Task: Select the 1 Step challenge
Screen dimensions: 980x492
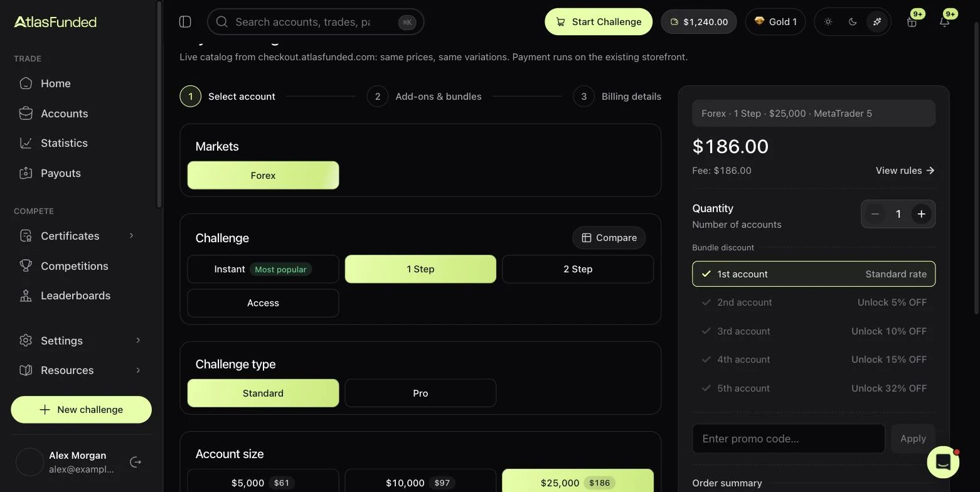Action: (420, 269)
